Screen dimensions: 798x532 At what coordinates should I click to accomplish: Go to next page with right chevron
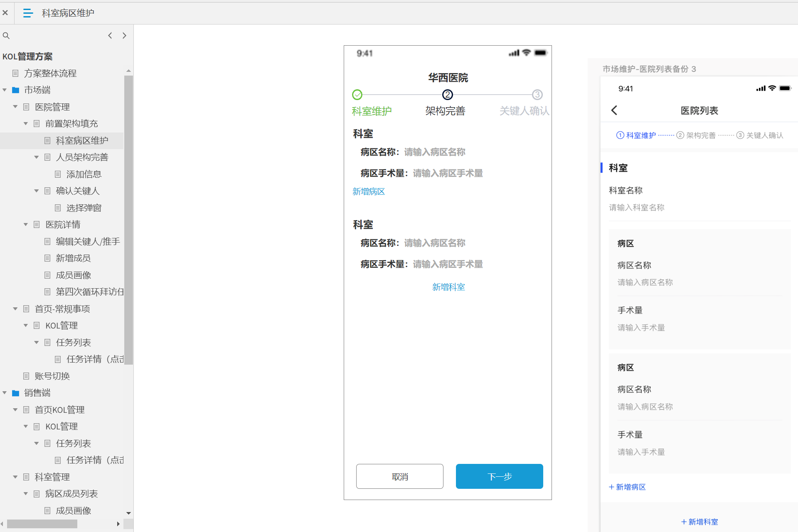(124, 36)
